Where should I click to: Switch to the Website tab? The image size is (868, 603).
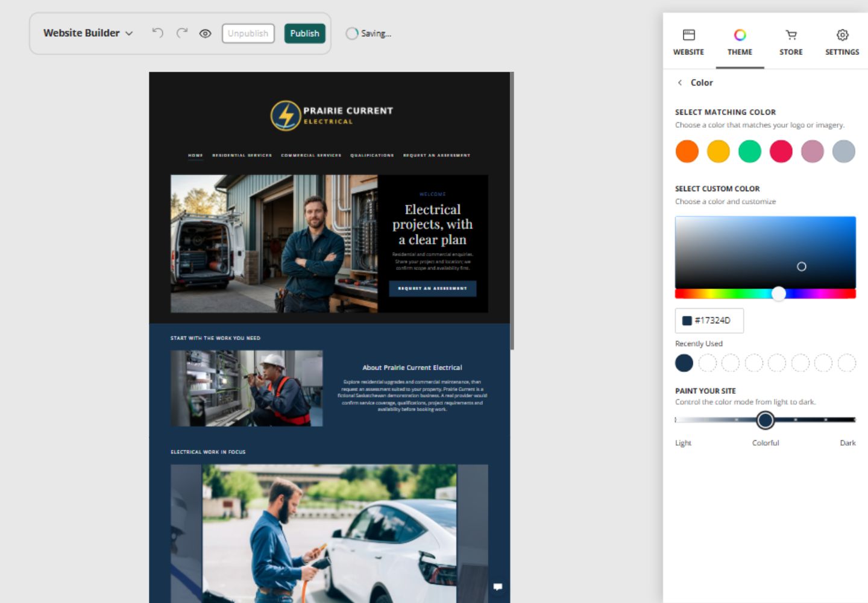click(688, 42)
